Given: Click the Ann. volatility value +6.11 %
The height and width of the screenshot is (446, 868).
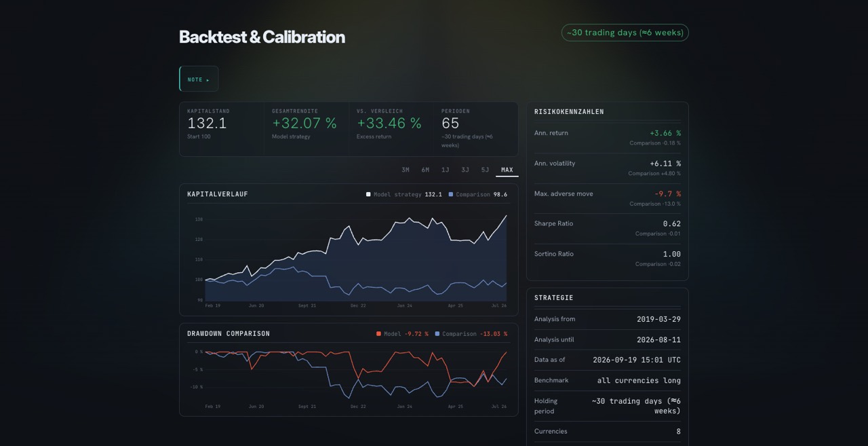Looking at the screenshot, I should click(x=665, y=164).
